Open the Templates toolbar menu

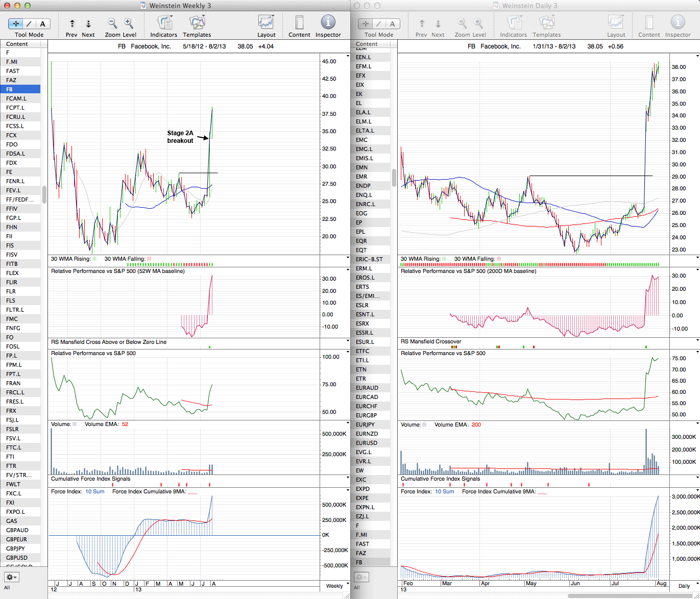[197, 23]
